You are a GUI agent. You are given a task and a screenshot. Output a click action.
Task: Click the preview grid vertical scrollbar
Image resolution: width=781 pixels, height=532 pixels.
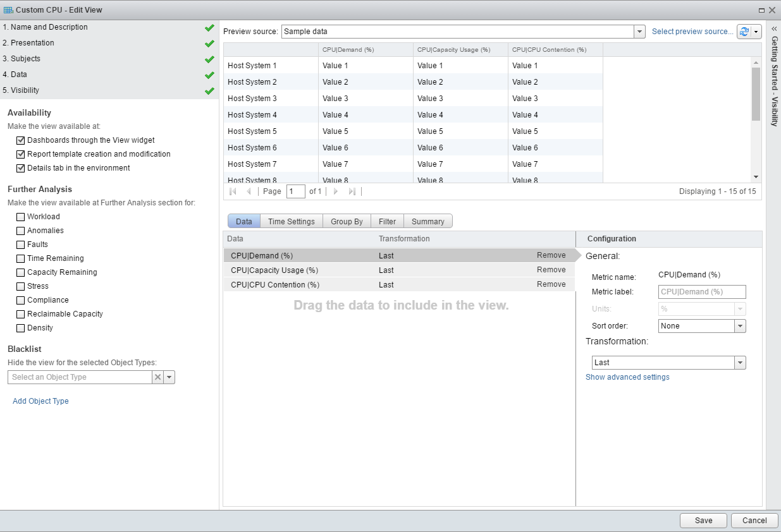pos(756,94)
